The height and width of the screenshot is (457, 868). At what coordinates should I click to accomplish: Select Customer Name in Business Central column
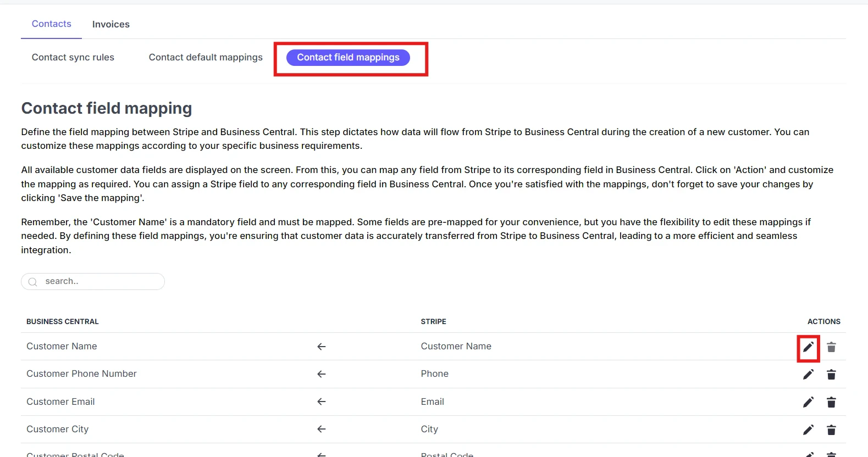[62, 346]
